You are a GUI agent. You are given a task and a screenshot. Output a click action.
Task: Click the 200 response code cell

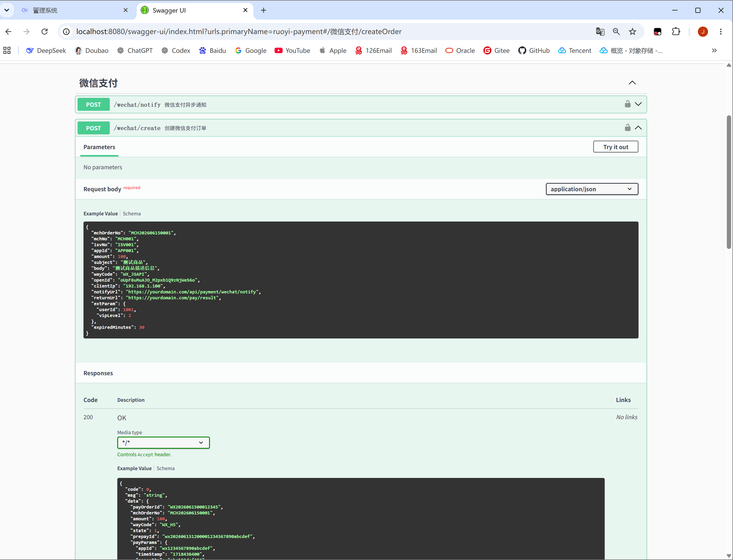coord(88,417)
